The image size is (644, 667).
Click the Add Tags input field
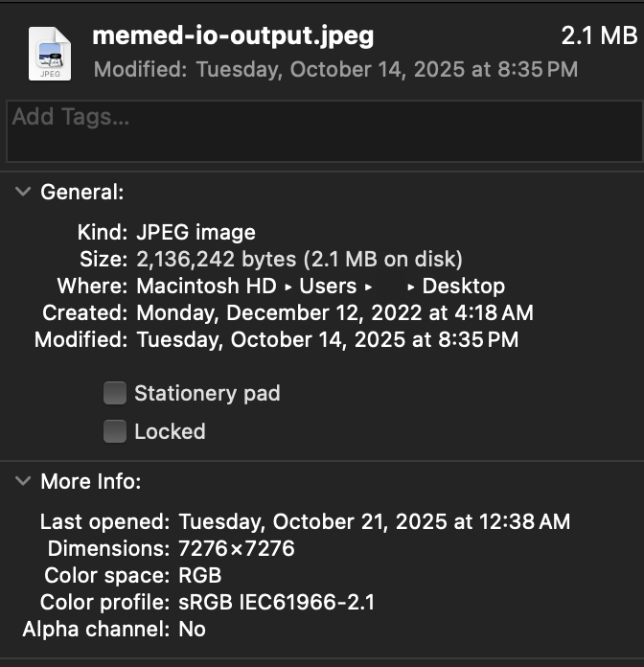[322, 130]
